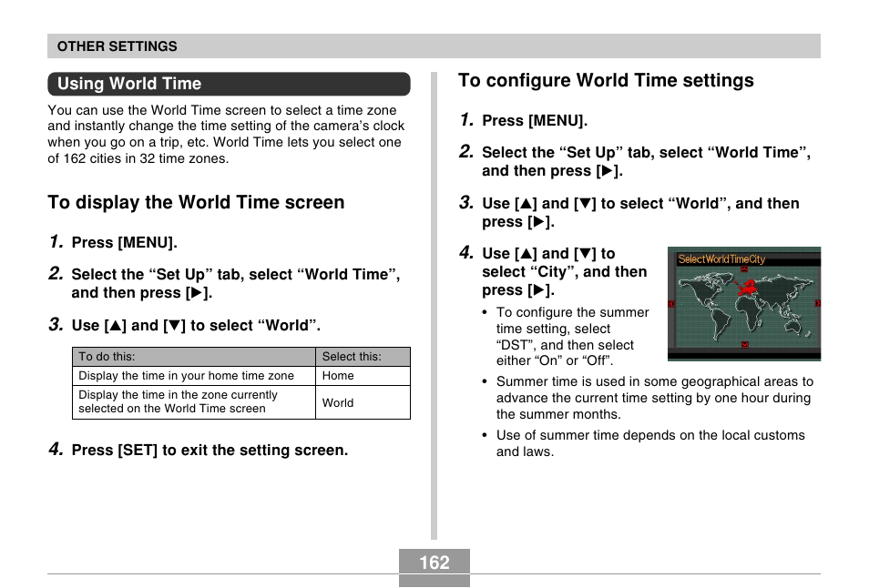This screenshot has width=869, height=588.
Task: Click the red highlighted Europe region on map
Action: pos(746,288)
